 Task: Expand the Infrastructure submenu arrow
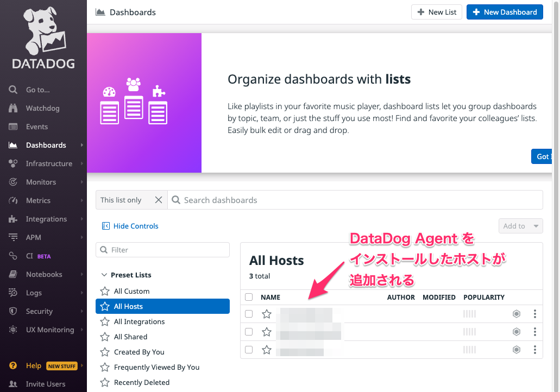click(x=82, y=163)
